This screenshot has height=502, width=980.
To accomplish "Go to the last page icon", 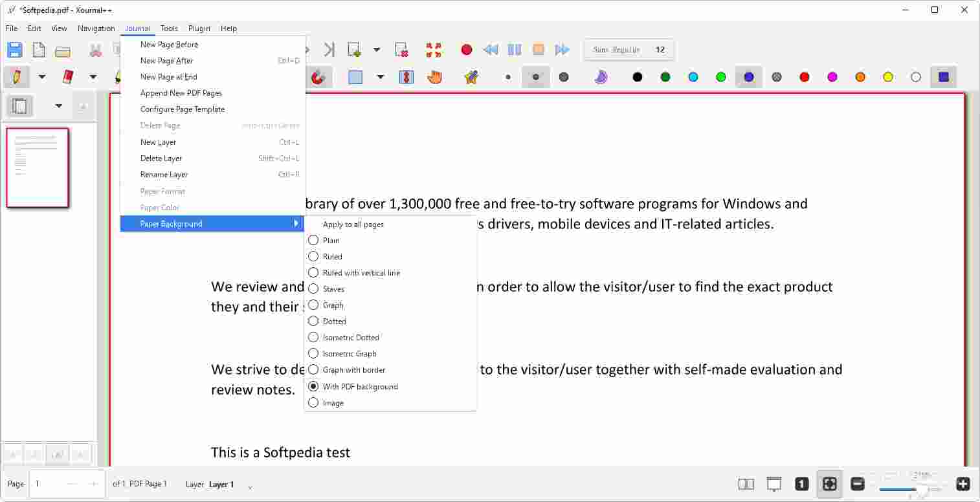I will tap(329, 50).
